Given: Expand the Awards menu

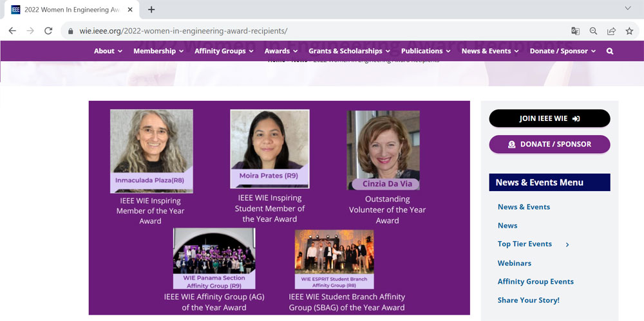Looking at the screenshot, I should click(281, 51).
